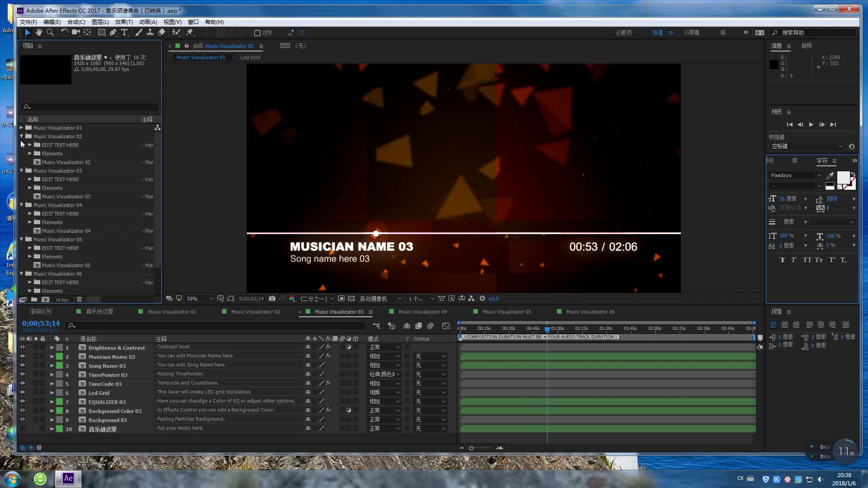
Task: Open the 合成(C) menu
Action: [x=76, y=22]
